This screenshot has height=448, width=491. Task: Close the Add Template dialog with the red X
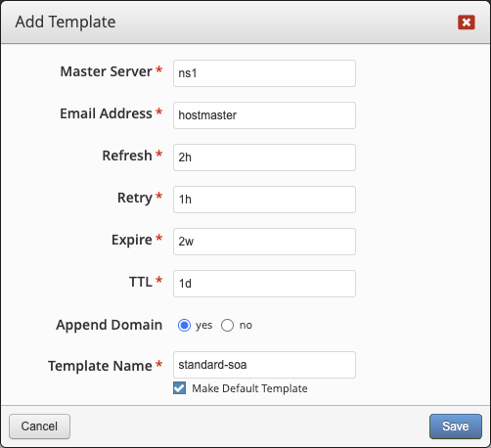click(467, 22)
